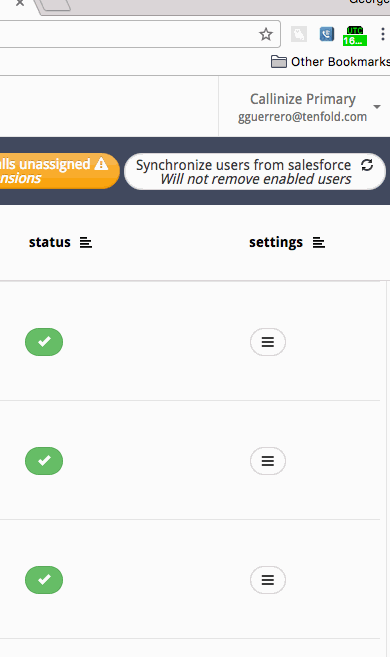
Task: Open the first row's settings menu
Action: click(268, 342)
